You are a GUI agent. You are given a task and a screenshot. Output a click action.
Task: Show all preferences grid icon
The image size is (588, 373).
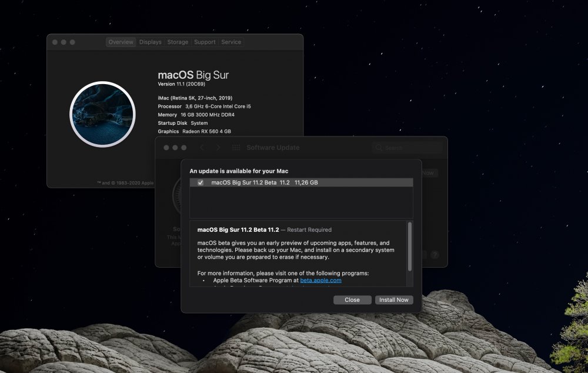tap(236, 148)
